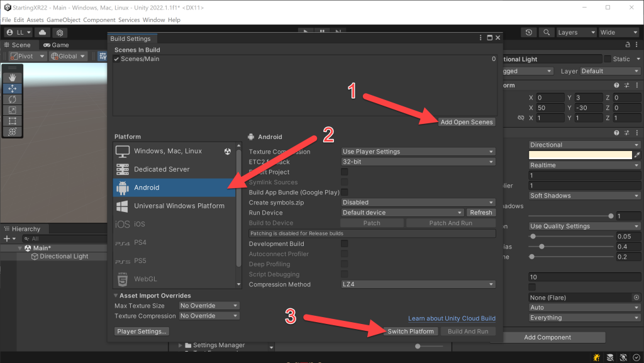
Task: Open Light component help icon
Action: [616, 133]
